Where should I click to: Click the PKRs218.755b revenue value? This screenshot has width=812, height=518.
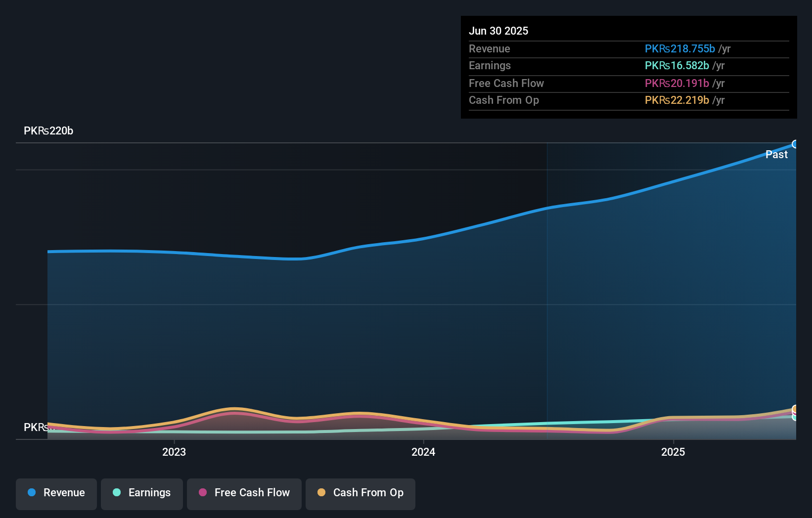pos(680,49)
